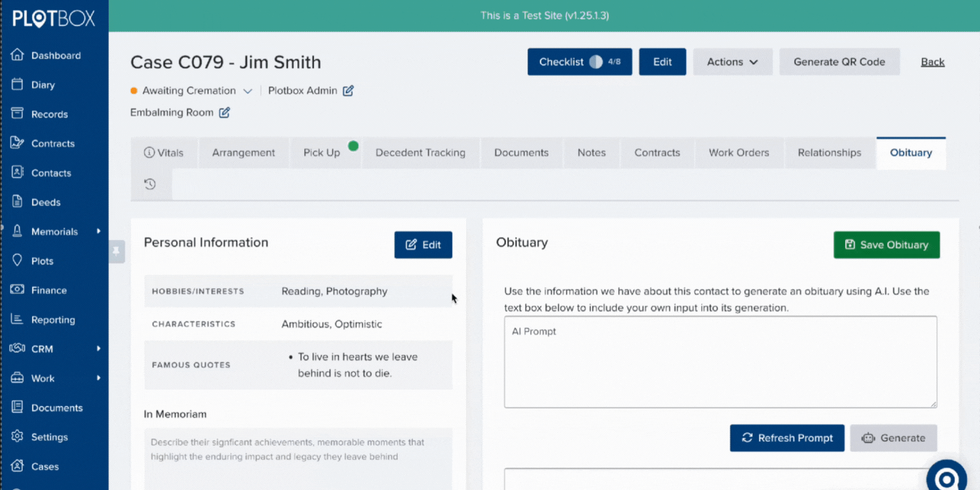Viewport: 980px width, 490px height.
Task: Click the green Save Obituary button
Action: click(886, 245)
